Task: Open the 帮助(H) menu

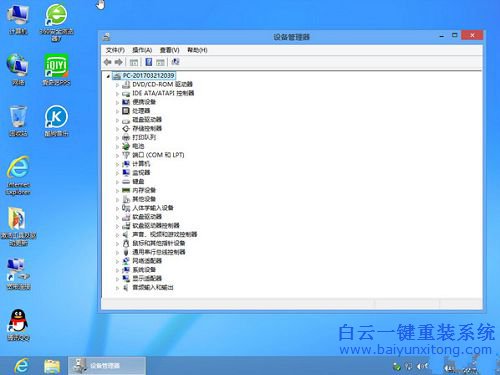Action: coord(197,50)
